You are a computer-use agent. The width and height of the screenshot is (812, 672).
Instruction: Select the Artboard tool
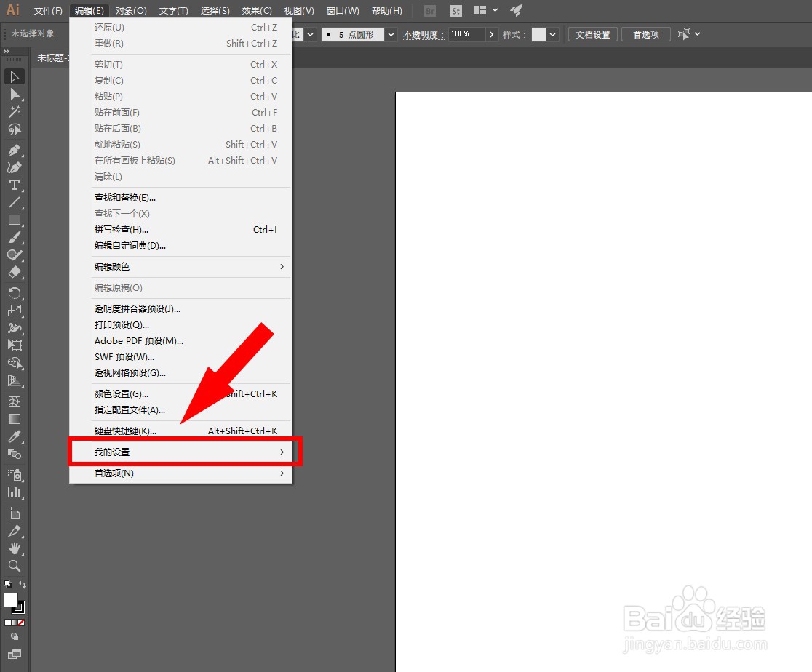pos(15,513)
